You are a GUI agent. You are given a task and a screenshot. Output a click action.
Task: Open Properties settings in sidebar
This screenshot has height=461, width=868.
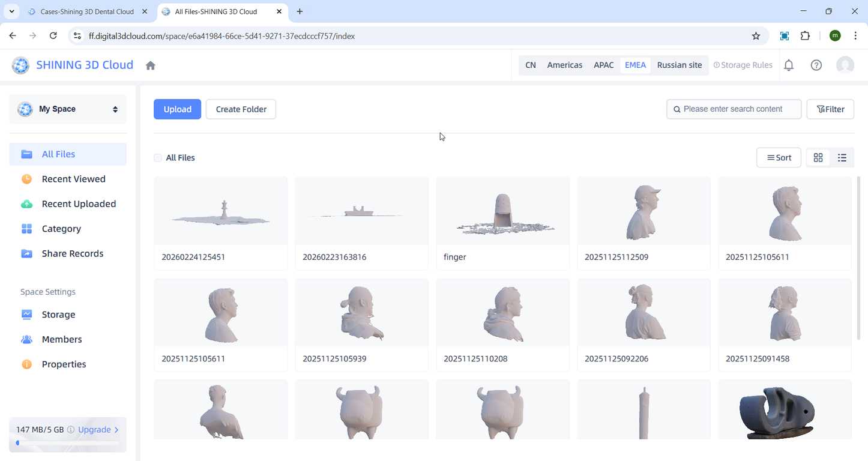coord(68,364)
